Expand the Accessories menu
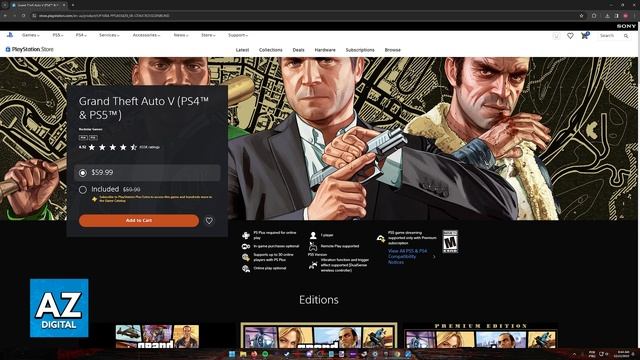The height and width of the screenshot is (360, 640). point(146,36)
